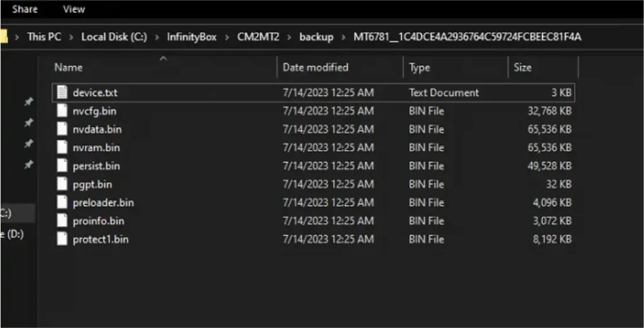The height and width of the screenshot is (328, 644).
Task: Expand chevron after backup breadcrumb
Action: coord(343,37)
